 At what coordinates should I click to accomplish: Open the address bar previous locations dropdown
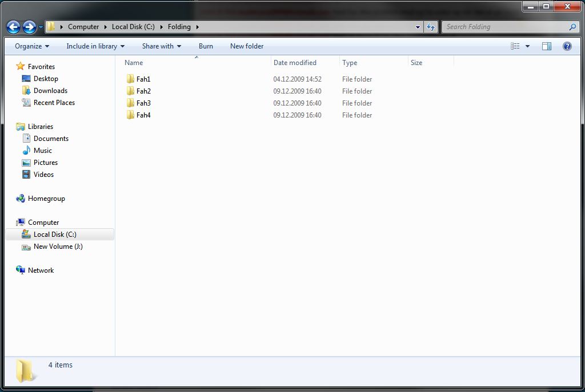coord(418,27)
